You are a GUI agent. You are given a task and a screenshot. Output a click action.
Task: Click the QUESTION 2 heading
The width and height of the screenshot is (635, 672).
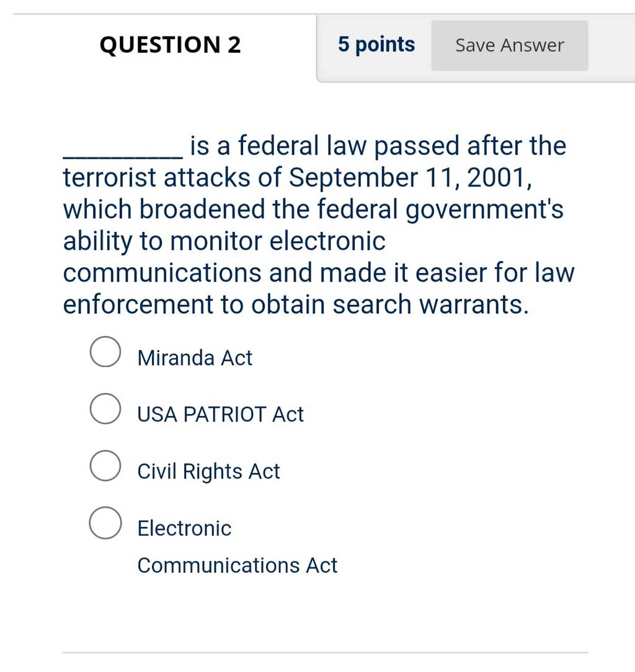pyautogui.click(x=170, y=45)
